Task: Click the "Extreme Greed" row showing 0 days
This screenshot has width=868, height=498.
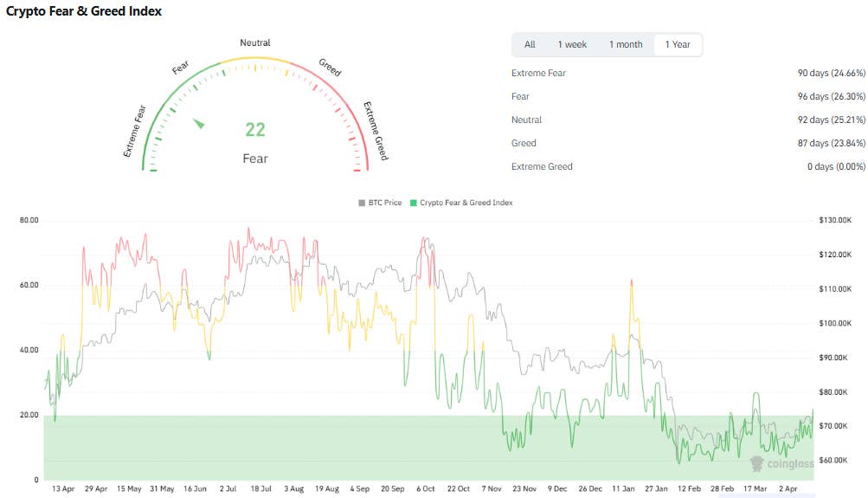Action: 542,166
